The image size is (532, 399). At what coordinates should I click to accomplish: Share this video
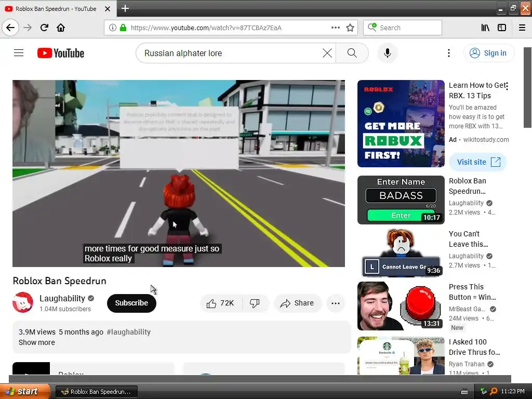pos(297,303)
